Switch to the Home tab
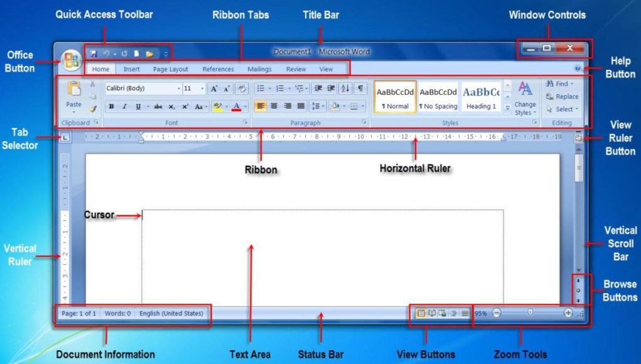This screenshot has height=364, width=641. pos(100,69)
